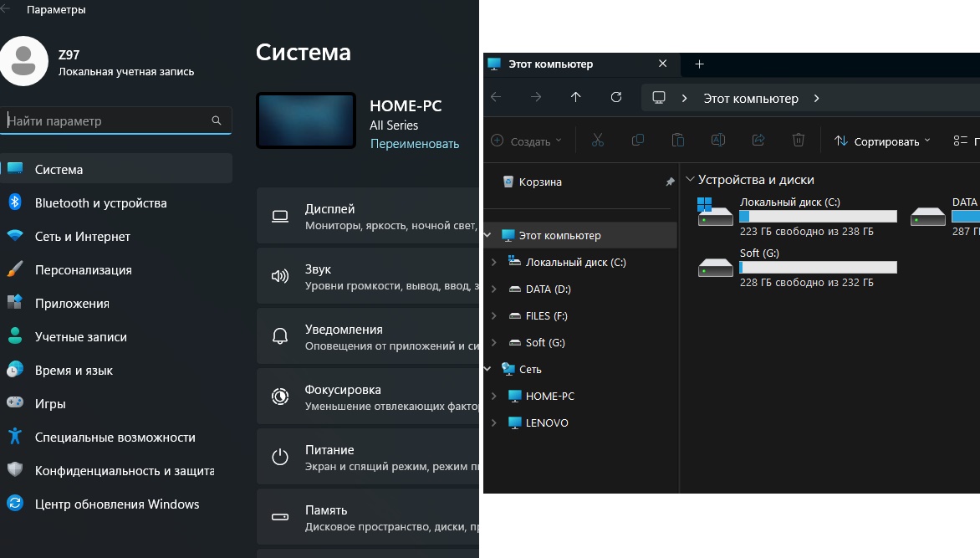Image resolution: width=980 pixels, height=558 pixels.
Task: Click Explorer forward navigation arrow
Action: [x=536, y=97]
